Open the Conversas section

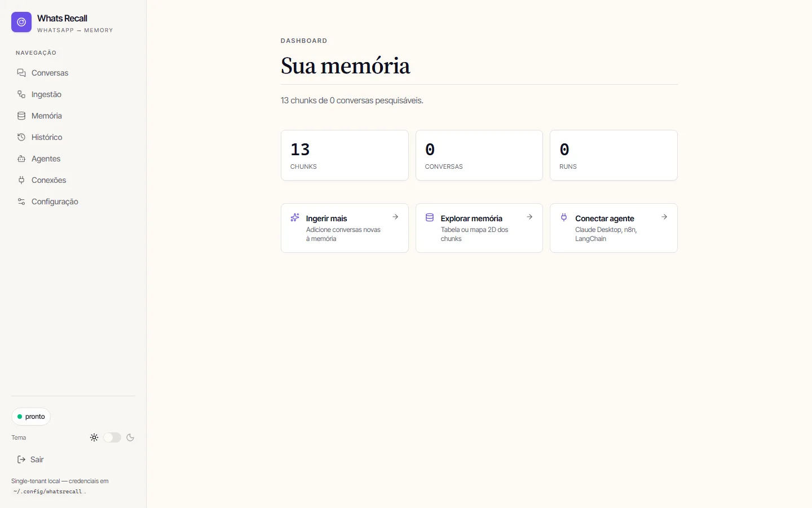click(x=73, y=73)
